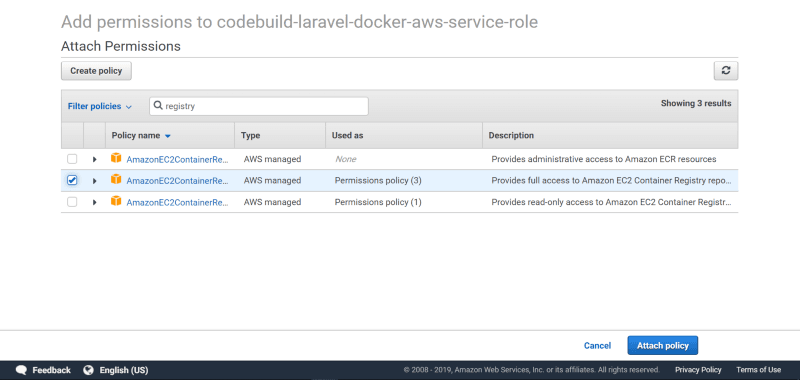The width and height of the screenshot is (800, 380).
Task: Expand the administrative access policy row
Action: pos(94,160)
